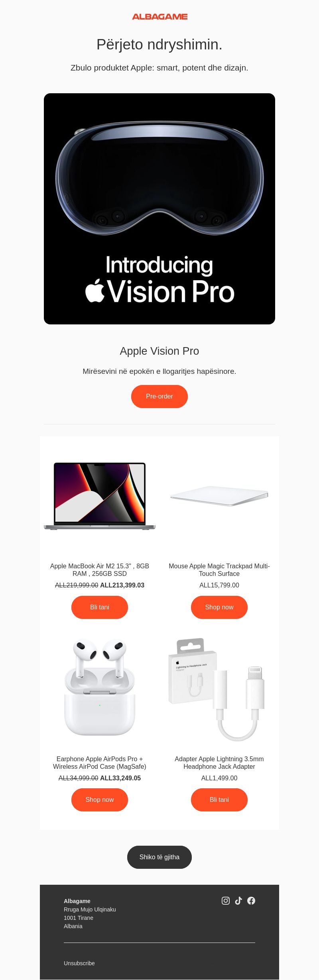Click the Unsubscribe link
Viewport: 319px width, 980px height.
coord(79,963)
